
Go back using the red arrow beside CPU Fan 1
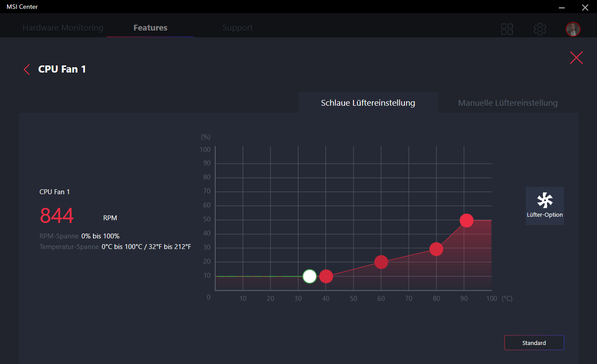(27, 69)
